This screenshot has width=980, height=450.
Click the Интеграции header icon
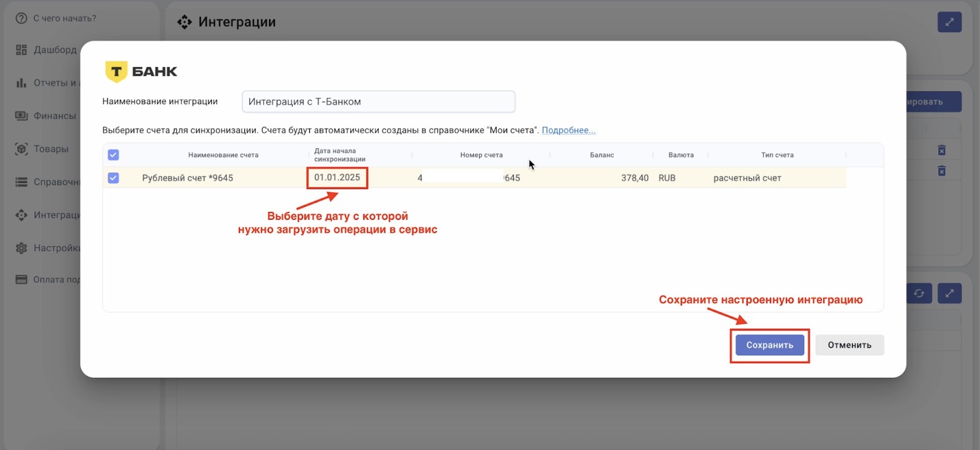(184, 22)
